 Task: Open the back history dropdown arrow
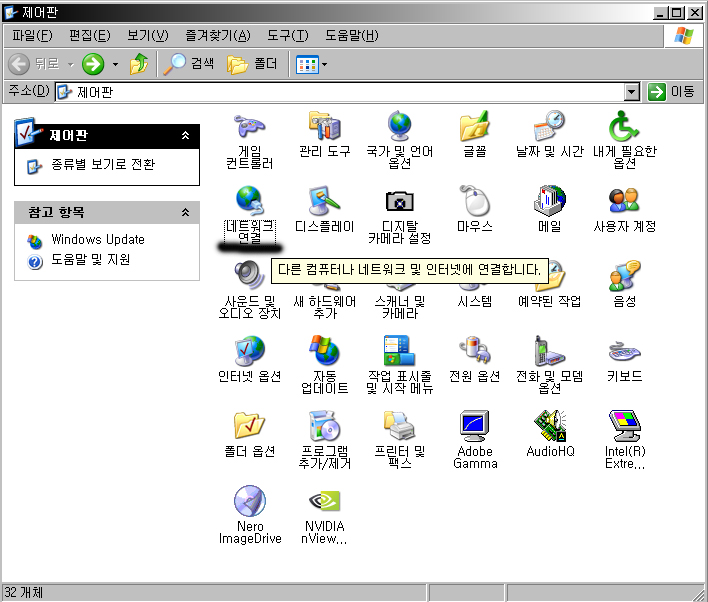pyautogui.click(x=70, y=65)
